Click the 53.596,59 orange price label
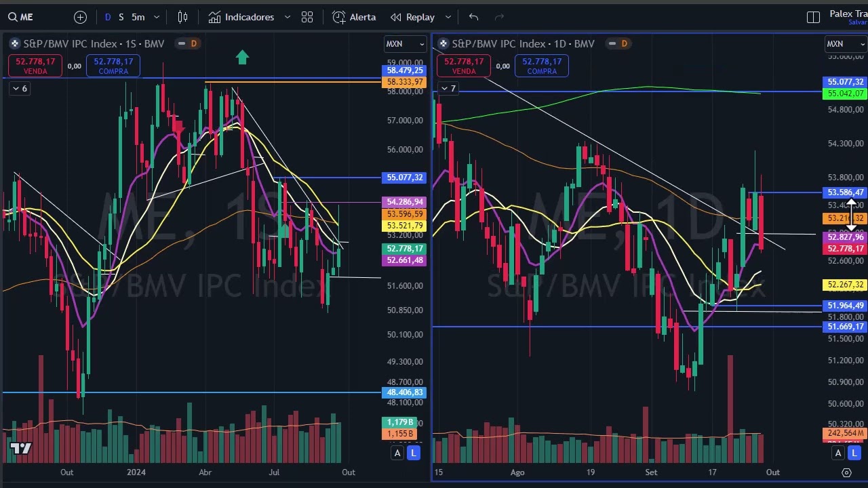The image size is (868, 488). point(405,214)
